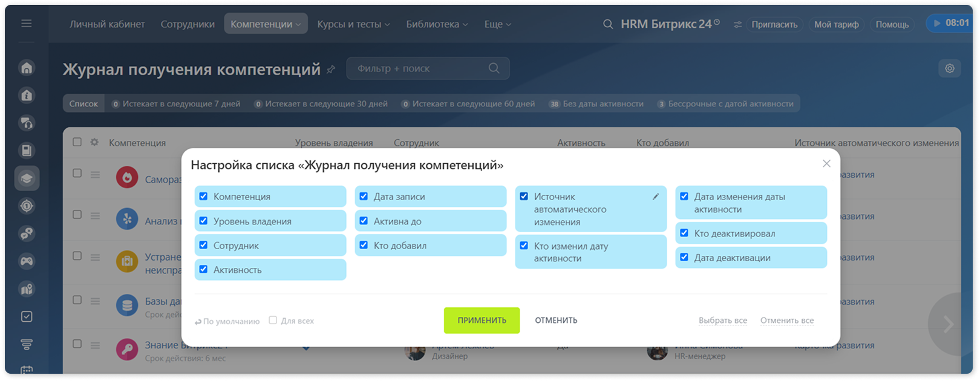Click the Выбрать все link
980x381 pixels.
[723, 321]
